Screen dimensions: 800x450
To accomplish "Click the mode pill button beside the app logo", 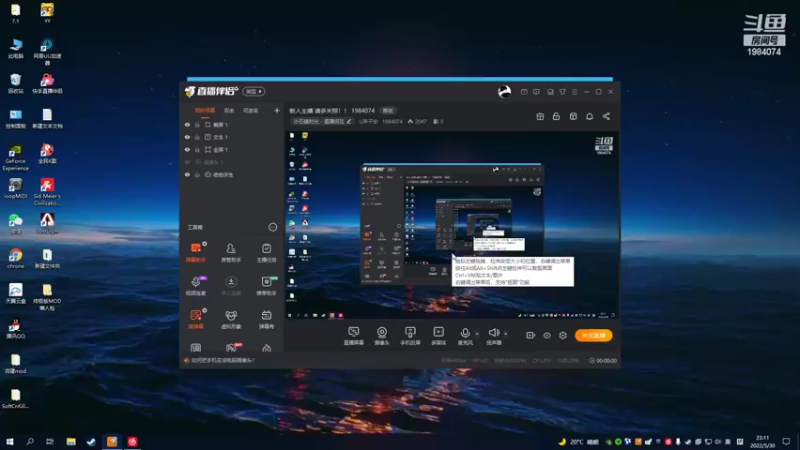I will pyautogui.click(x=254, y=91).
